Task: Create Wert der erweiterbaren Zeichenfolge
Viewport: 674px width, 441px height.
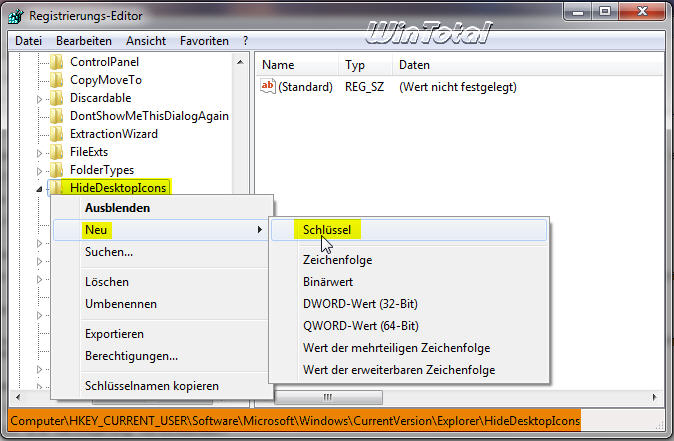Action: pos(409,370)
